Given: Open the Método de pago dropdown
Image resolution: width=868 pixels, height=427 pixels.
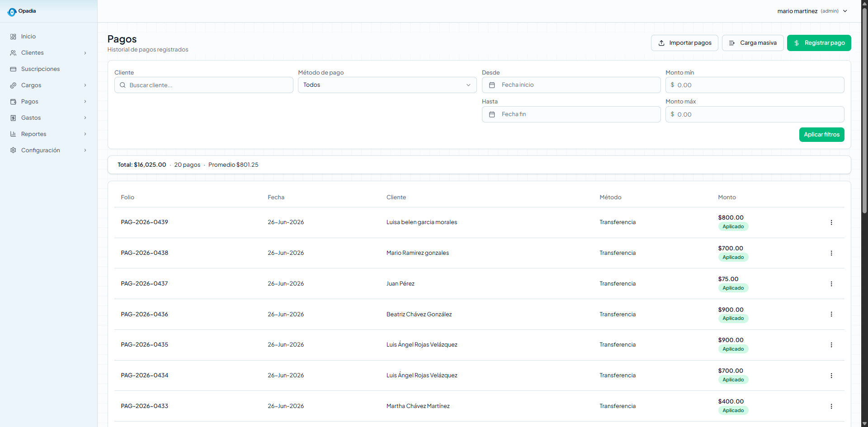Looking at the screenshot, I should click(387, 85).
